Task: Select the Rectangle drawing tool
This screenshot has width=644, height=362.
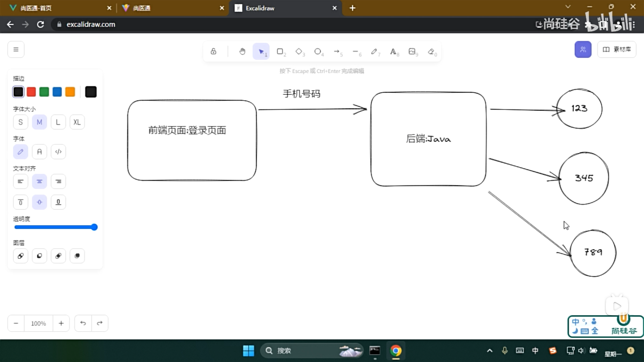Action: [x=280, y=51]
